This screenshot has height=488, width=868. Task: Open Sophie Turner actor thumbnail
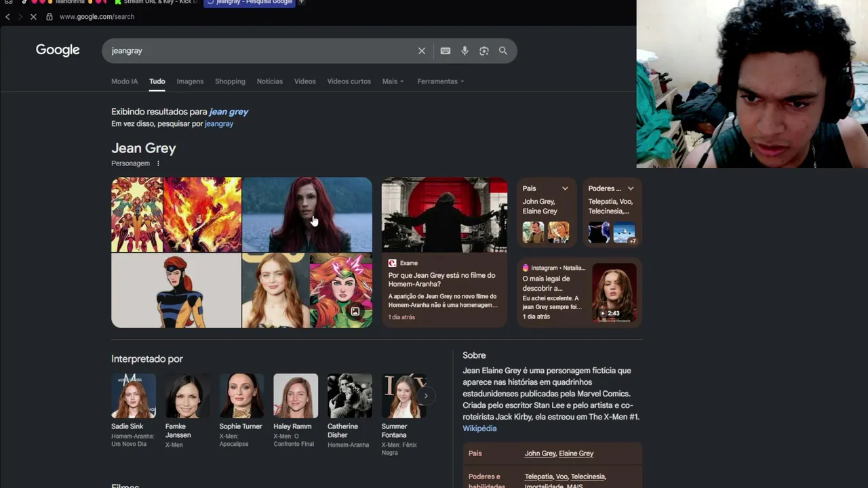(241, 396)
